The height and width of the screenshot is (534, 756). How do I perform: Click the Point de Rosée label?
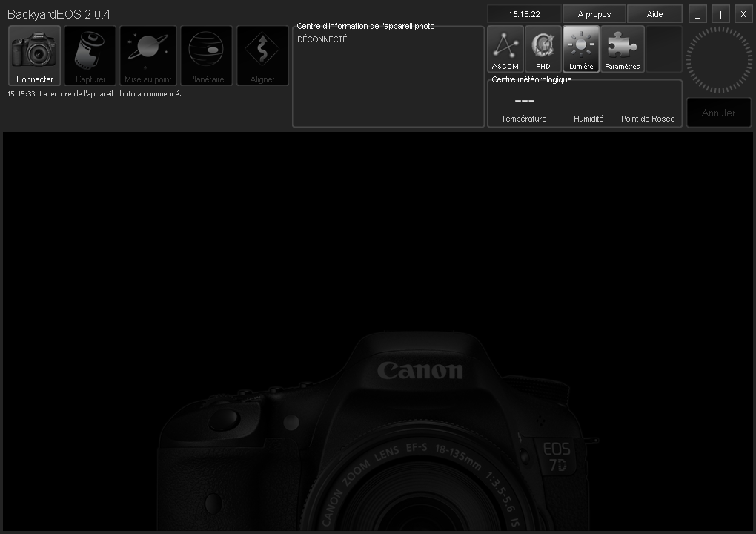(648, 119)
